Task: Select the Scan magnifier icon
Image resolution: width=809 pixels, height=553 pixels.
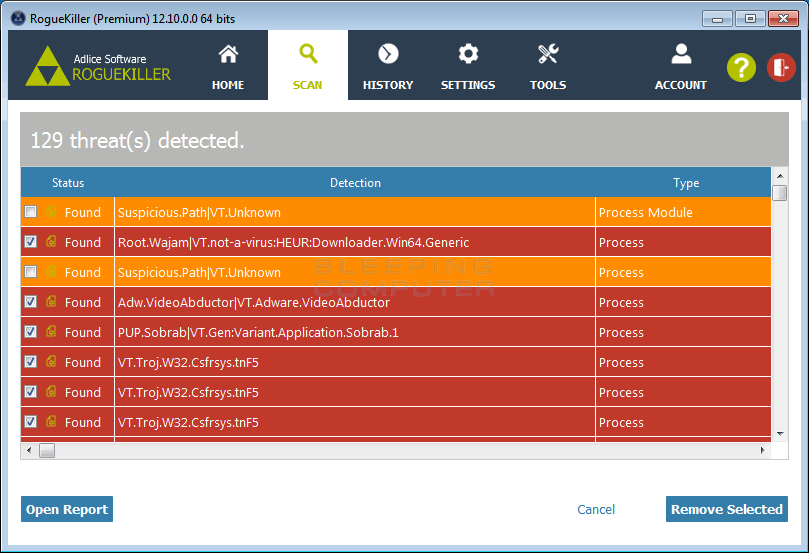Action: pyautogui.click(x=308, y=54)
